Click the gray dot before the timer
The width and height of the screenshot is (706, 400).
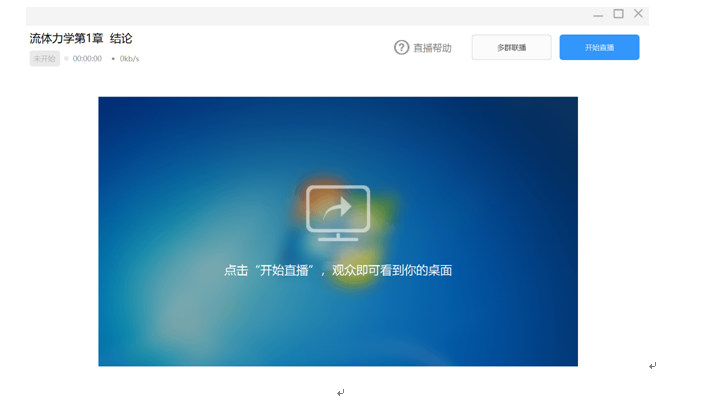tap(67, 59)
